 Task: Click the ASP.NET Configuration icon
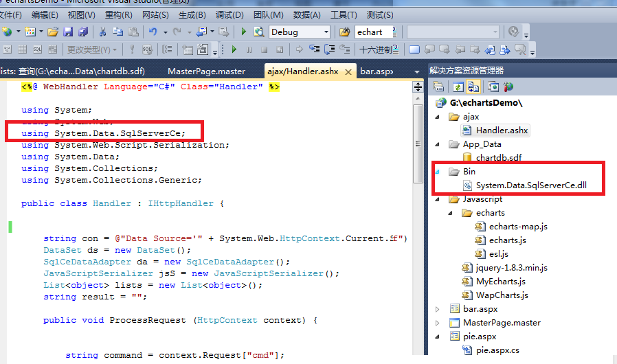pos(508,87)
